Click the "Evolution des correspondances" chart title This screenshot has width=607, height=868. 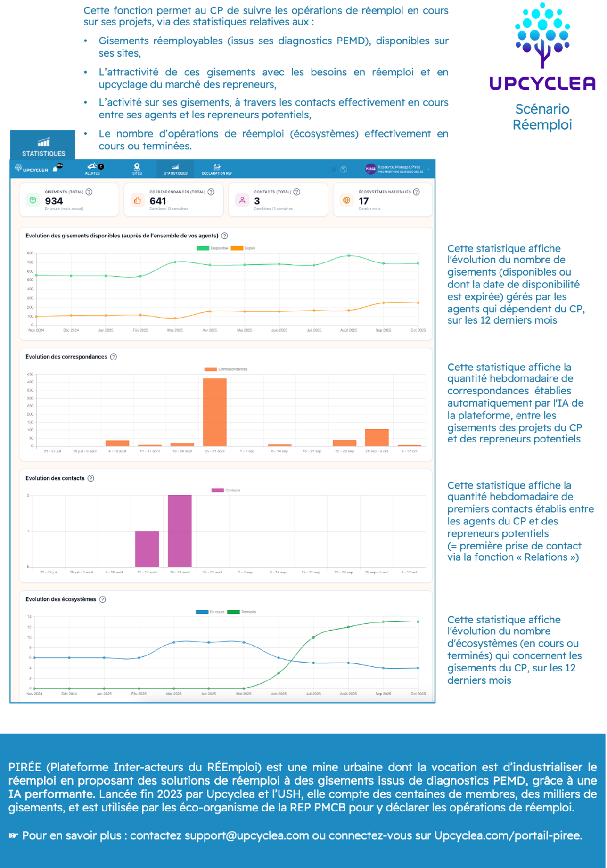pos(66,357)
